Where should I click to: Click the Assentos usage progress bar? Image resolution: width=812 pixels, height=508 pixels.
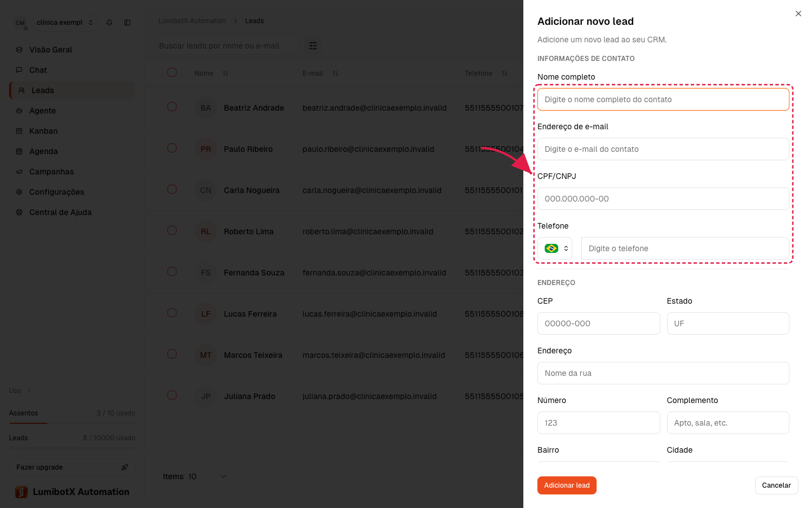pyautogui.click(x=72, y=423)
